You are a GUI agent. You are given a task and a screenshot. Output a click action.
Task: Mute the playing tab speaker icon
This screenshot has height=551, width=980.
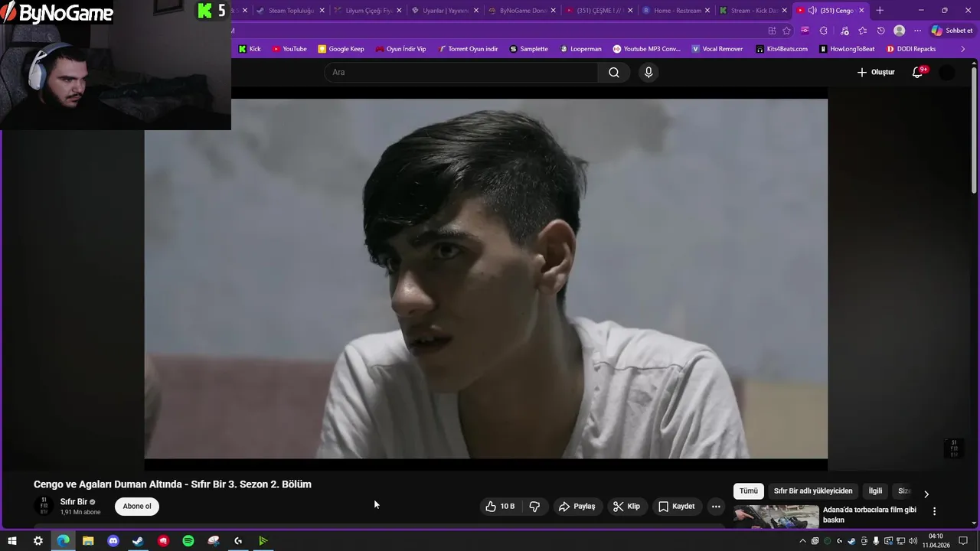[812, 11]
